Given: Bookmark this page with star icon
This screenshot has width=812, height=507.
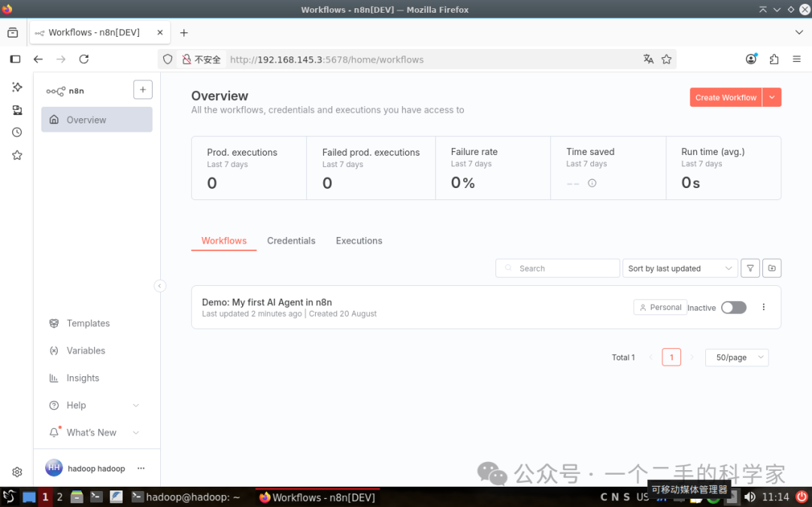Looking at the screenshot, I should pyautogui.click(x=666, y=59).
